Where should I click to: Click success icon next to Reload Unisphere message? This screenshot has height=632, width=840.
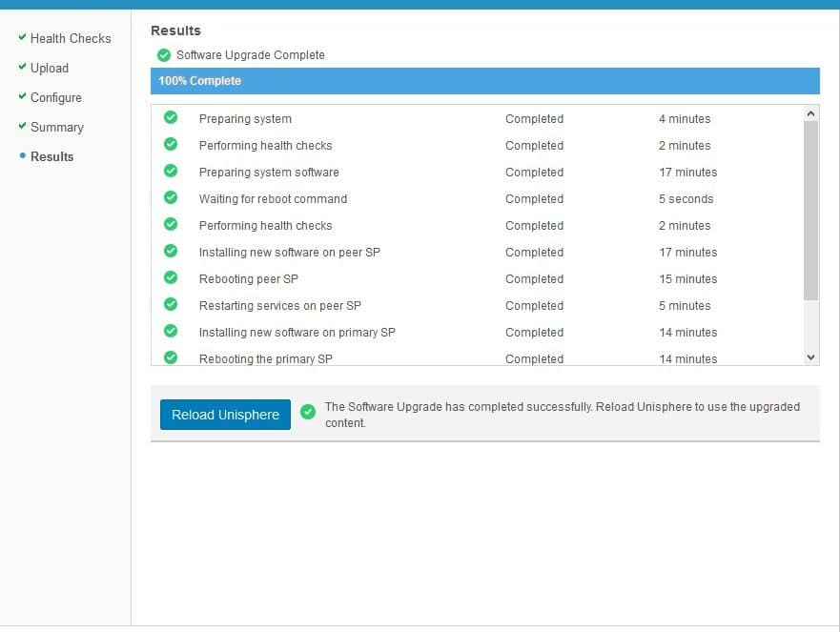tap(308, 412)
